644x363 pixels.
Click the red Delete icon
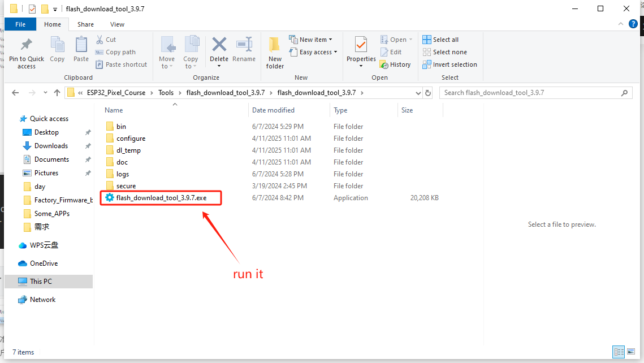pyautogui.click(x=219, y=44)
